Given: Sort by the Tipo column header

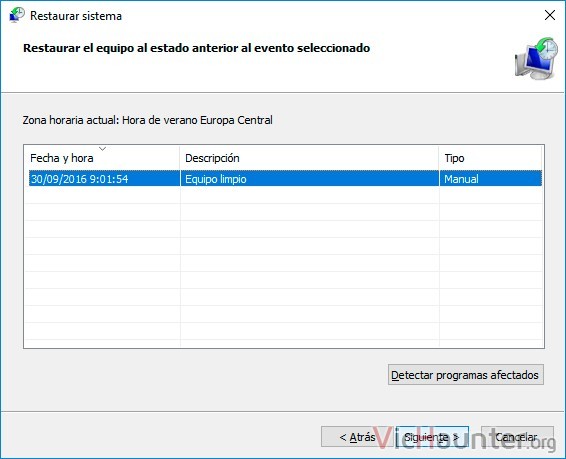Looking at the screenshot, I should (x=491, y=158).
